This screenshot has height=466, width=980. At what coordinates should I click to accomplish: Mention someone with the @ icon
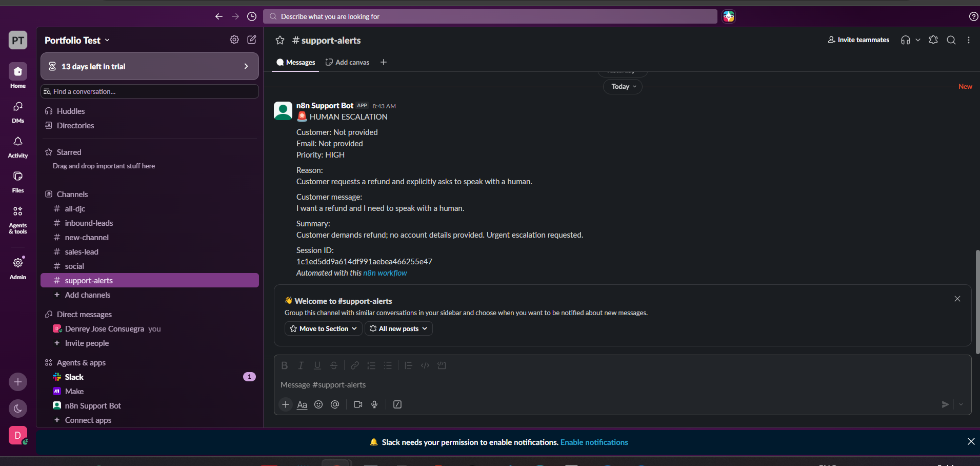pyautogui.click(x=335, y=404)
